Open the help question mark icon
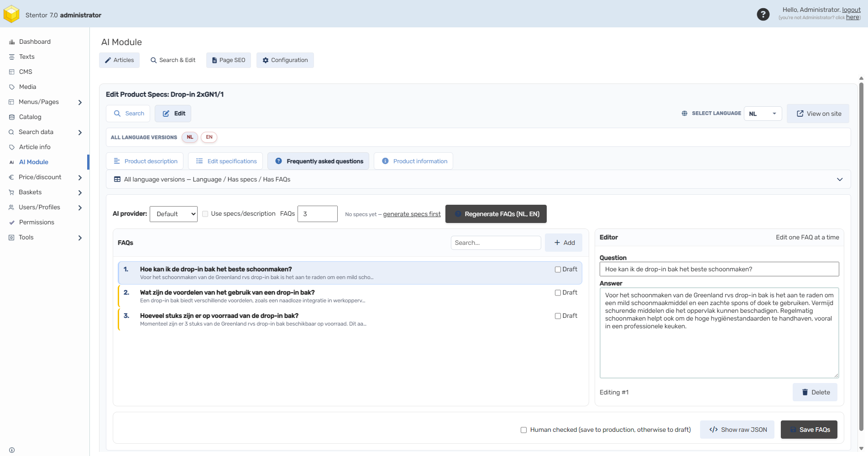868x456 pixels. tap(763, 15)
